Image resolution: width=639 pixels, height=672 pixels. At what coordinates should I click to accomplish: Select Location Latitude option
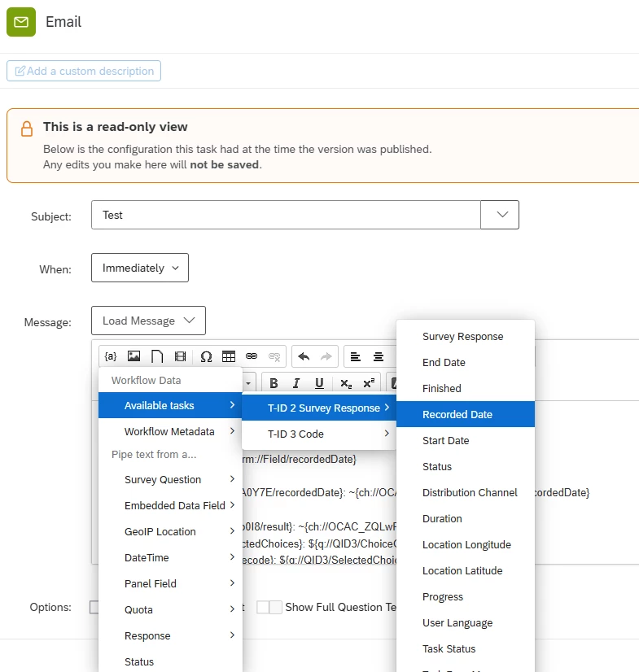(466, 570)
